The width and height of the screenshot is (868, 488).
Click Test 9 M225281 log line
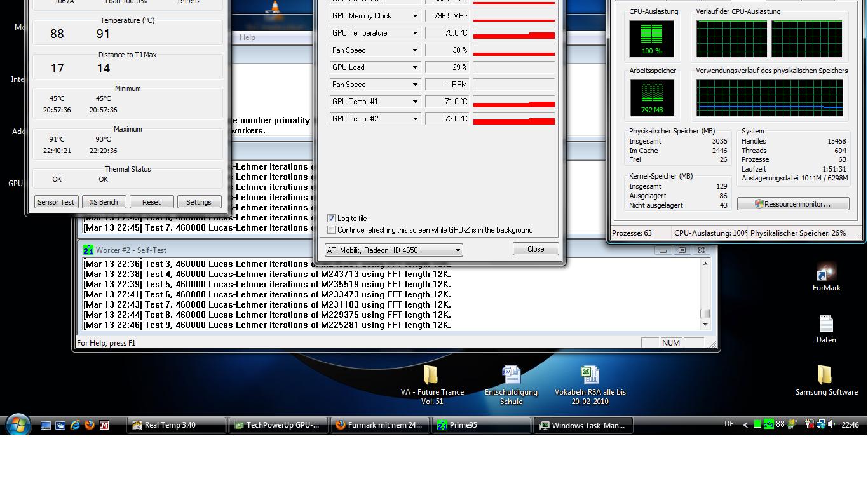pyautogui.click(x=267, y=325)
